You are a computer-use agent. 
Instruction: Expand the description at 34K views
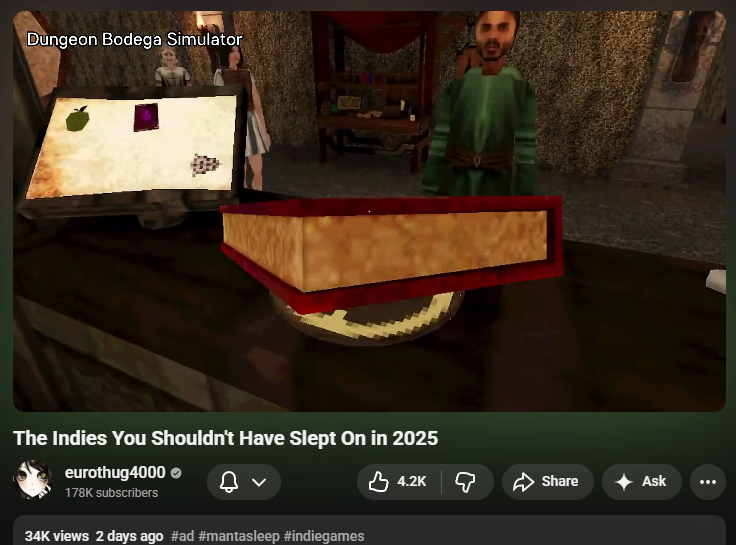(x=58, y=536)
